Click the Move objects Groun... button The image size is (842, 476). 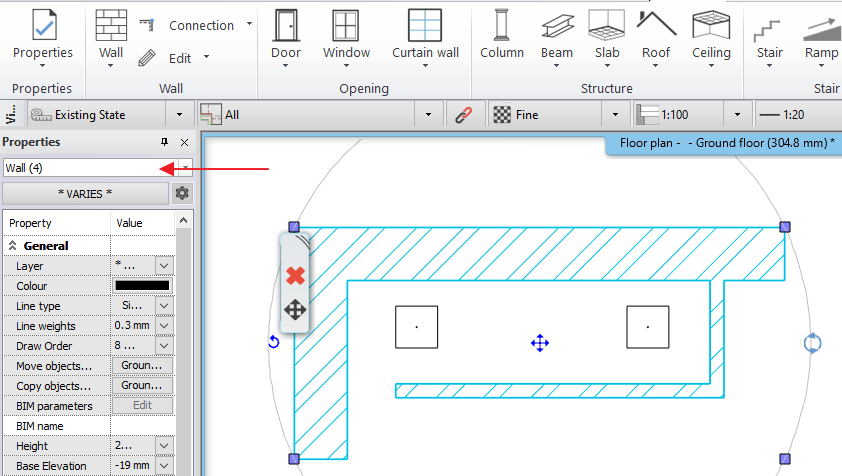pyautogui.click(x=142, y=365)
